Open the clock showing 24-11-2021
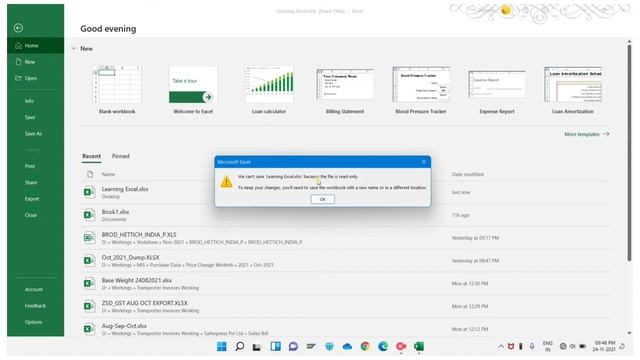 (x=604, y=346)
